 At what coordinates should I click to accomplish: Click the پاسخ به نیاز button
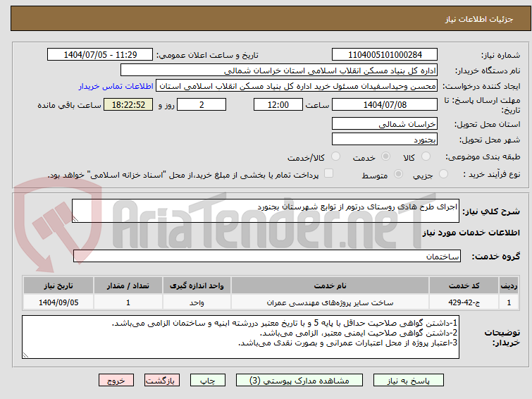tap(409, 381)
